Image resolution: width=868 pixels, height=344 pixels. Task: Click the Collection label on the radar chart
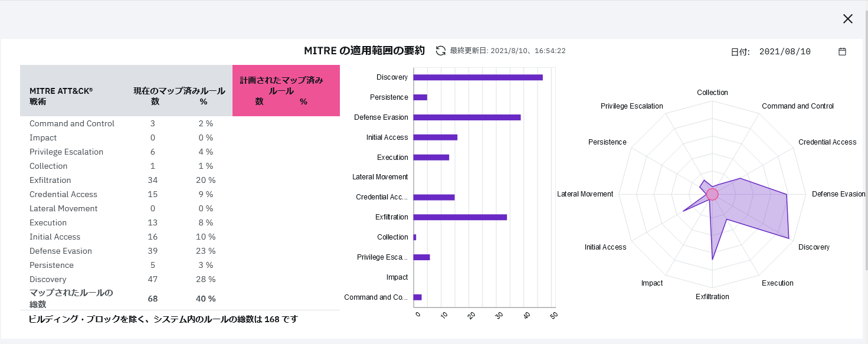point(713,93)
